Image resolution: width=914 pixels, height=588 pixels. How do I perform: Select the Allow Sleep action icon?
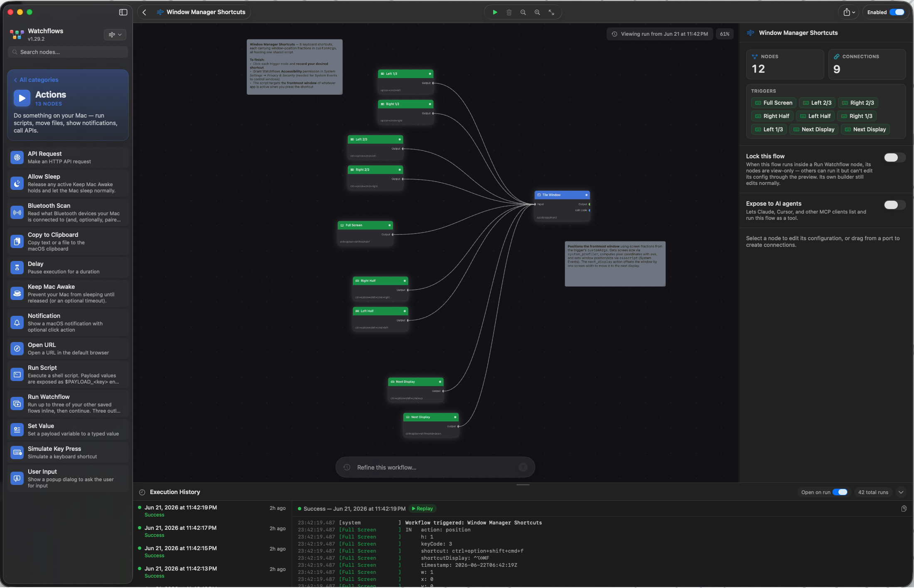point(17,183)
